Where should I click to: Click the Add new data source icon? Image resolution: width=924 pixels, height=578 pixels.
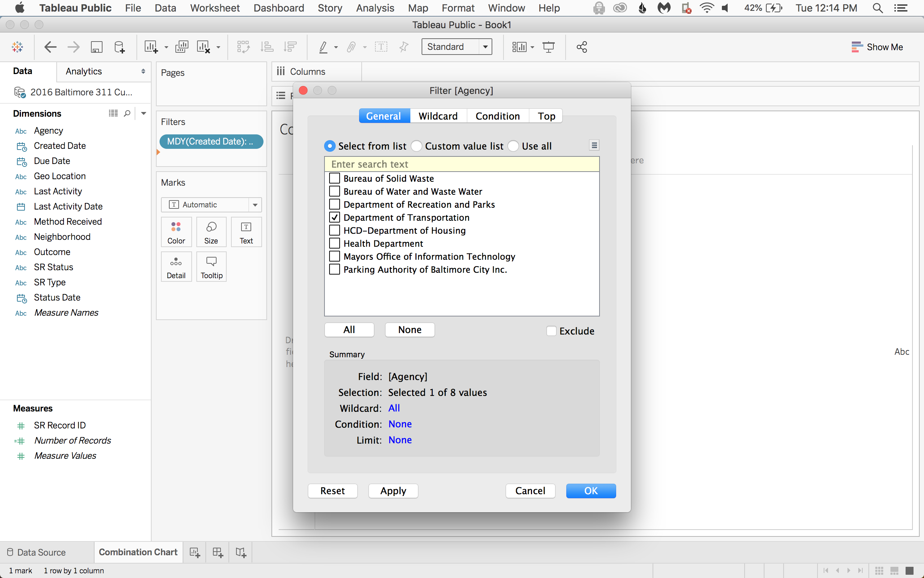119,47
